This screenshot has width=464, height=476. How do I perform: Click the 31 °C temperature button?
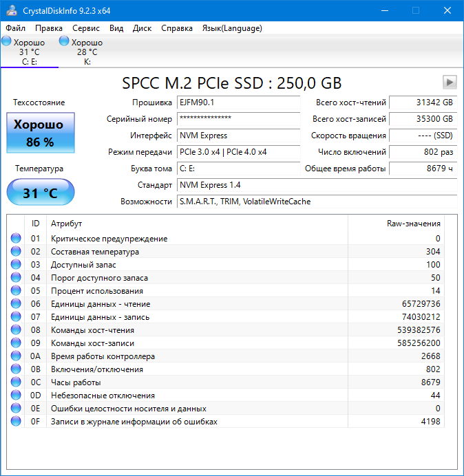(x=40, y=193)
